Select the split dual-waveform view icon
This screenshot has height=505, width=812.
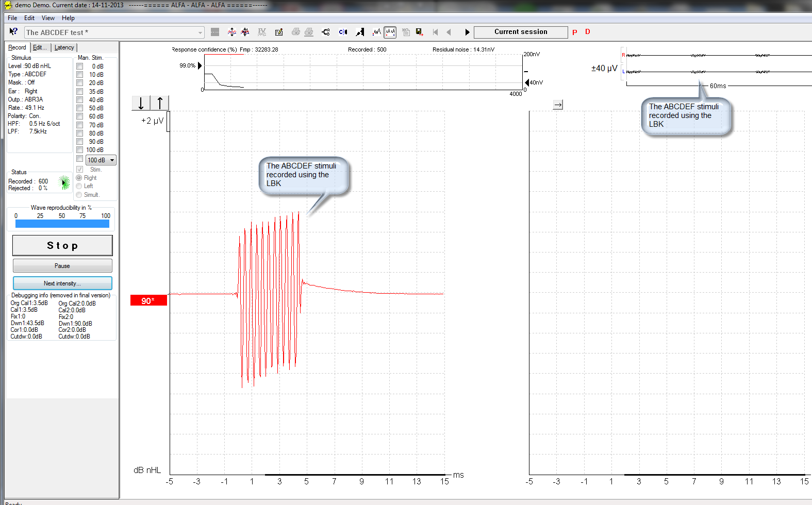click(x=390, y=32)
